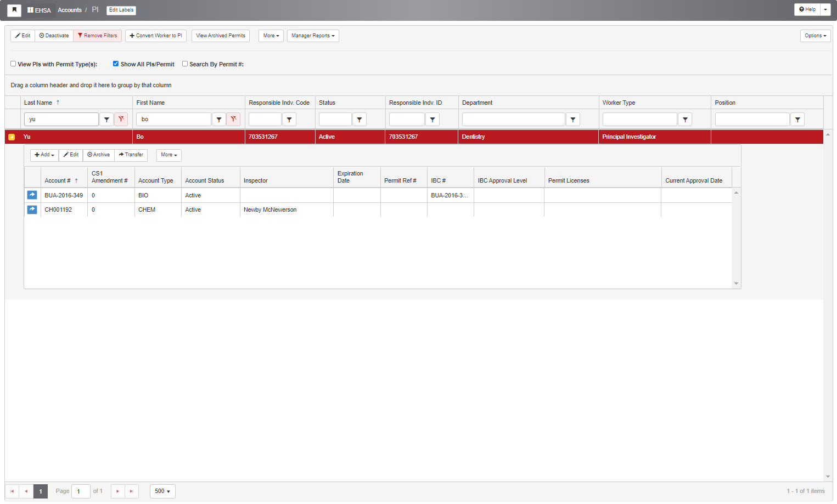
Task: Open the Manager Reports dropdown
Action: 313,36
